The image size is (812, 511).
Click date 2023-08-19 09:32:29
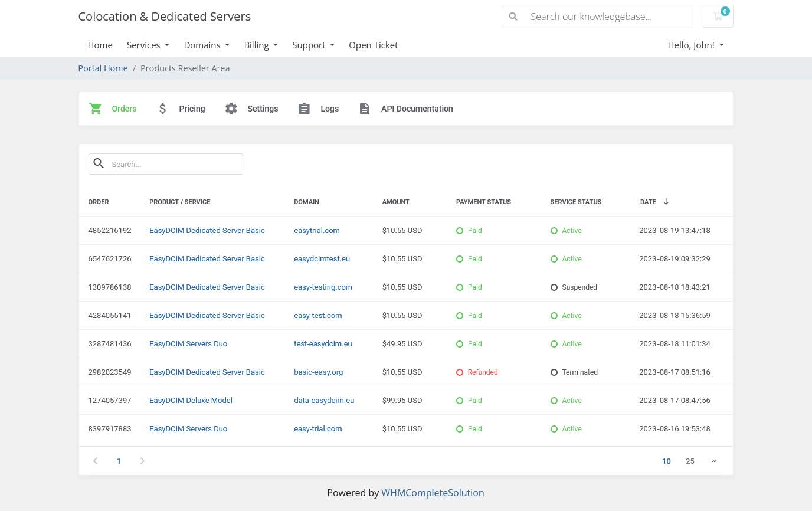click(675, 259)
